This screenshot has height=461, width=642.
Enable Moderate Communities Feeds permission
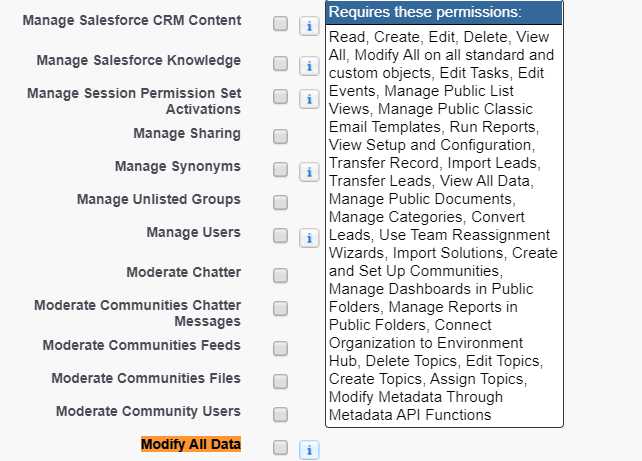point(280,349)
